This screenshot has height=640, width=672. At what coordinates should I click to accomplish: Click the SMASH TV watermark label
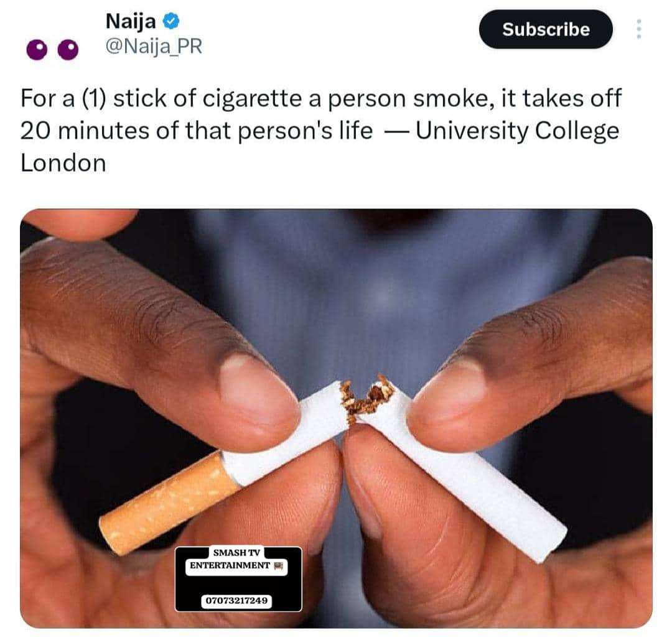[236, 552]
